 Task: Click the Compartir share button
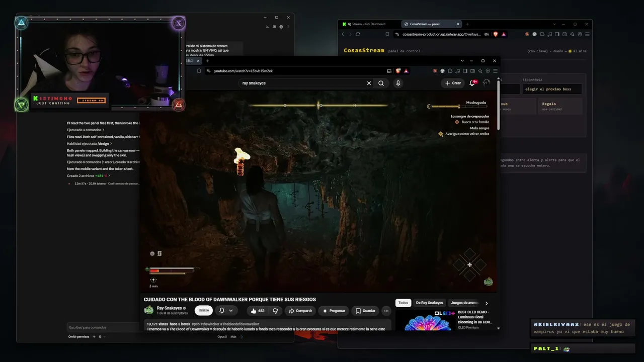coord(300,311)
